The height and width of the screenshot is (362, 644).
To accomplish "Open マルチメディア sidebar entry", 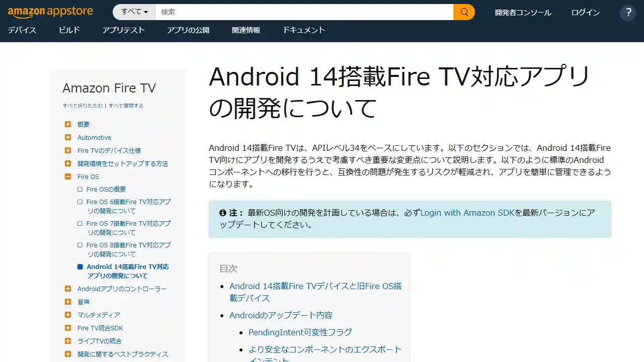I will [99, 315].
